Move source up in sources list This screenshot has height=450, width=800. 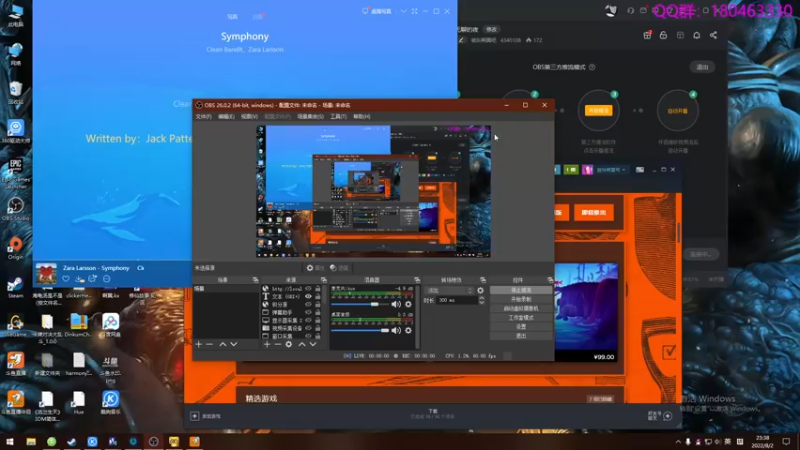[302, 344]
